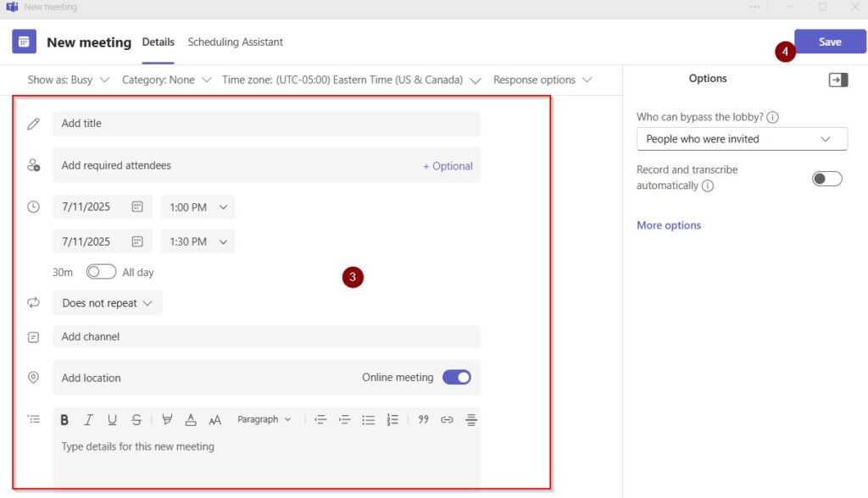Image resolution: width=868 pixels, height=498 pixels.
Task: Apply strikethrough to text
Action: click(x=136, y=420)
